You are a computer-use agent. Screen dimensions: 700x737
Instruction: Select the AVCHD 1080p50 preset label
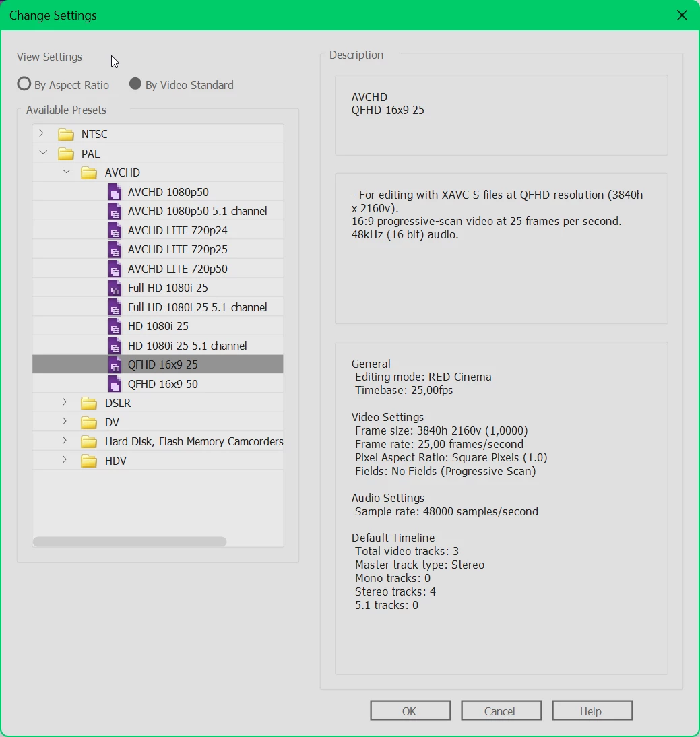coord(168,192)
